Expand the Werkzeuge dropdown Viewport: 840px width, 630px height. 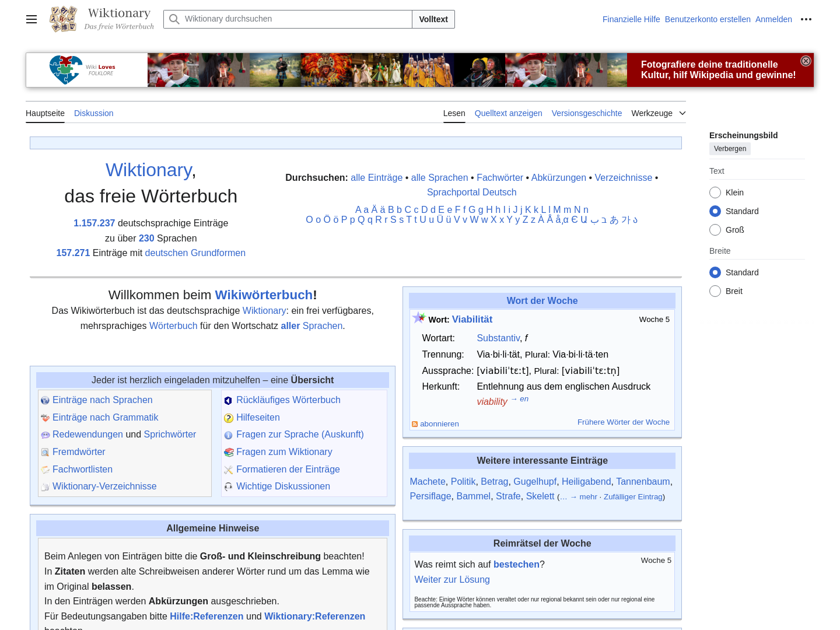659,113
